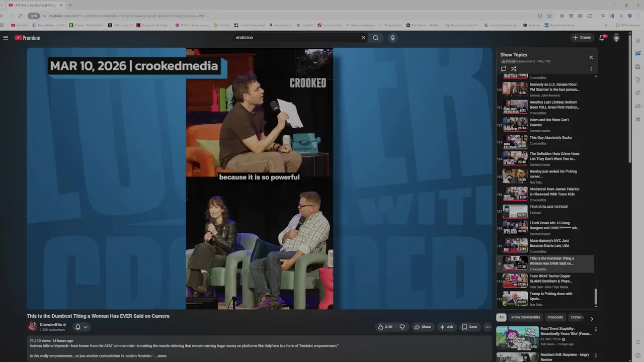The image size is (644, 362).
Task: Bookmark this page with star icon
Action: [x=549, y=16]
